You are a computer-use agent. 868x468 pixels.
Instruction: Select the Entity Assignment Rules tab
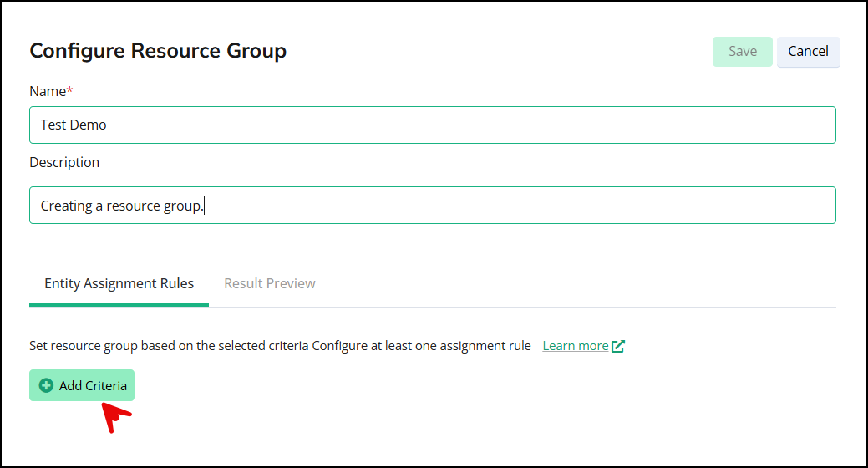119,283
